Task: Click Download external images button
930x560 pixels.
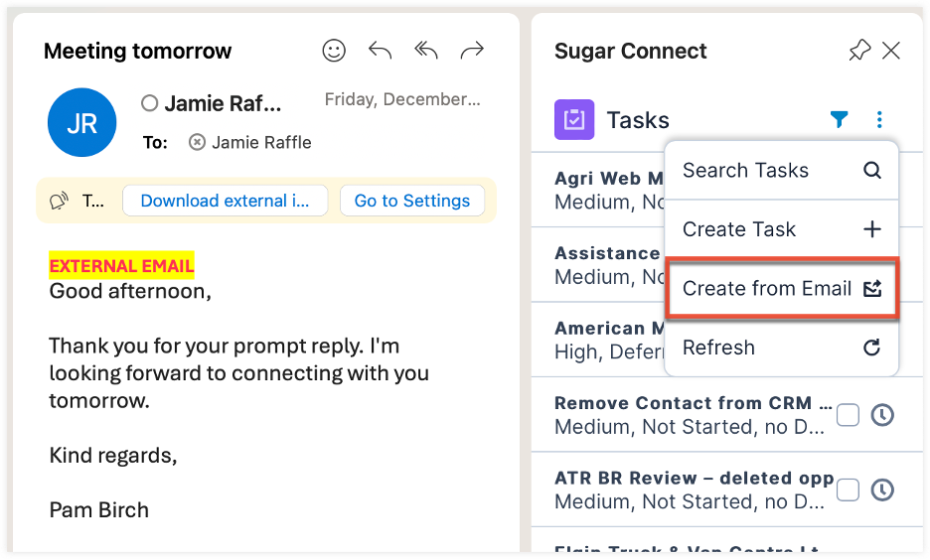Action: tap(225, 201)
